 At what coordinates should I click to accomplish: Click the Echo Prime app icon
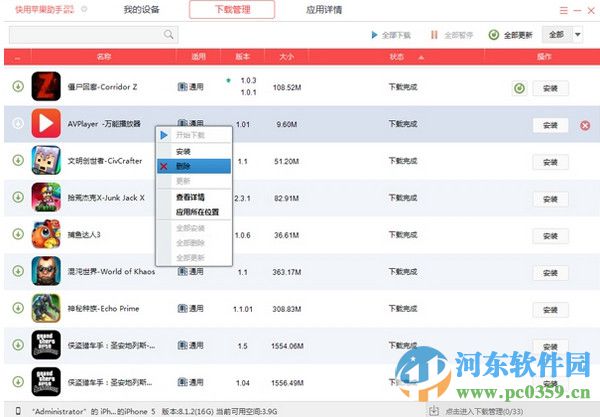46,308
